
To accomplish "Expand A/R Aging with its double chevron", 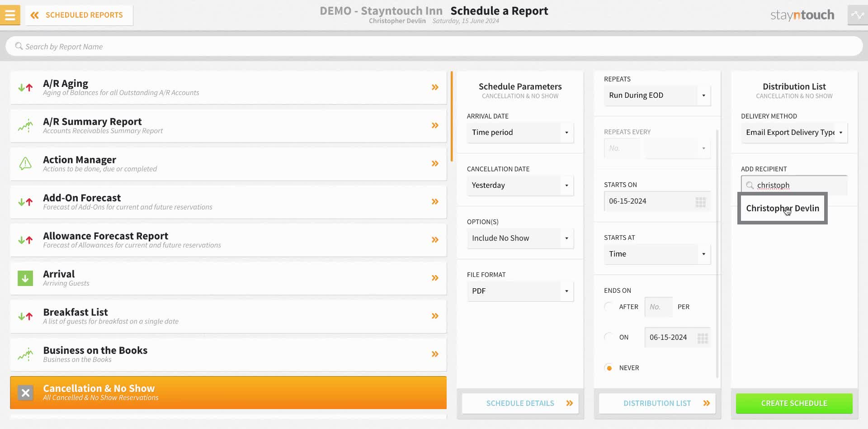I will pyautogui.click(x=435, y=87).
